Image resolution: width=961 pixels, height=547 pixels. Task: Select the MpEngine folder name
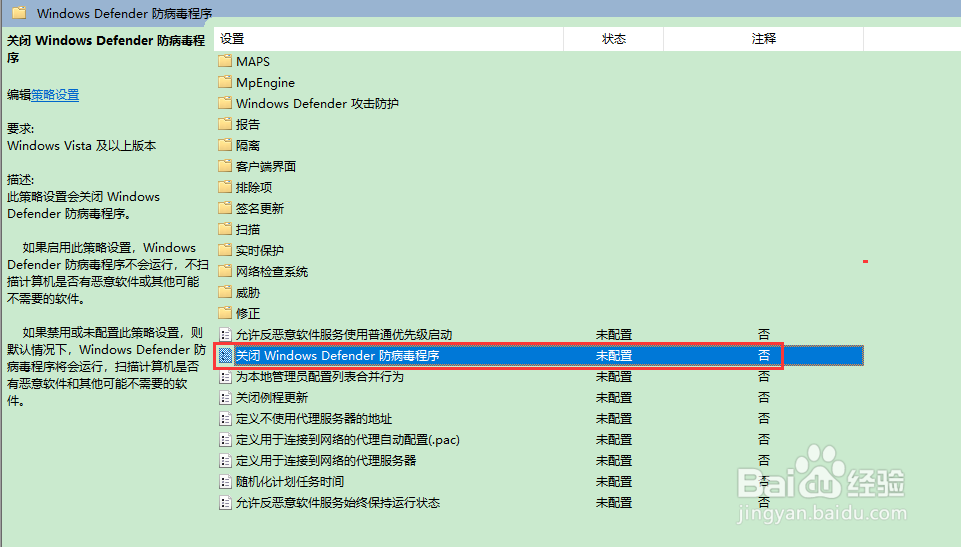click(265, 82)
